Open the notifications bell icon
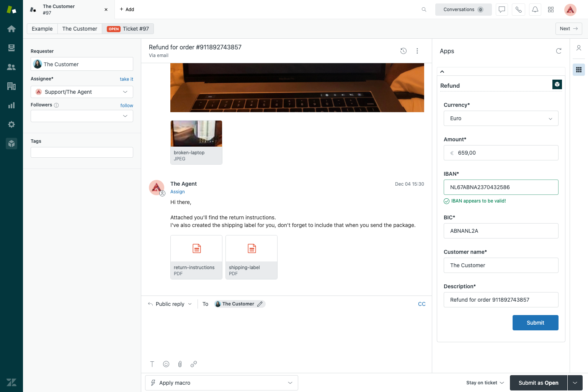This screenshot has width=588, height=392. (x=535, y=10)
